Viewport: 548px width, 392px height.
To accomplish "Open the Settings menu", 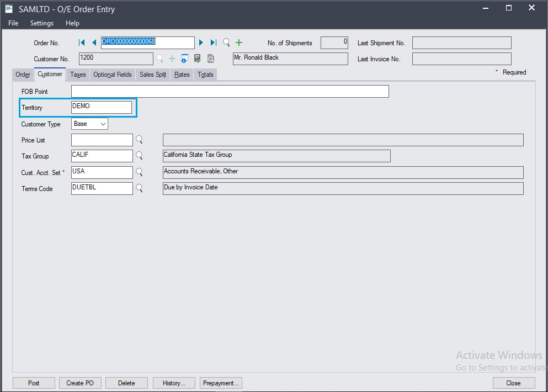I will (42, 23).
